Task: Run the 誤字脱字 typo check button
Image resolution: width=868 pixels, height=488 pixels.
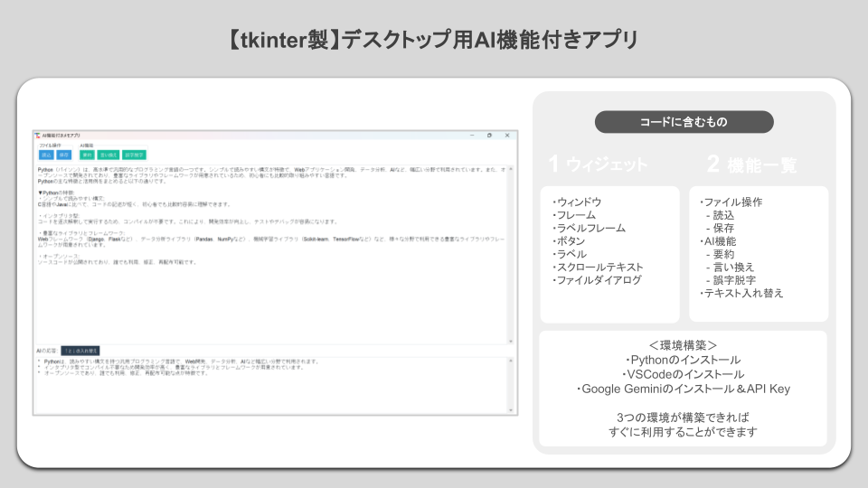Action: (x=134, y=155)
